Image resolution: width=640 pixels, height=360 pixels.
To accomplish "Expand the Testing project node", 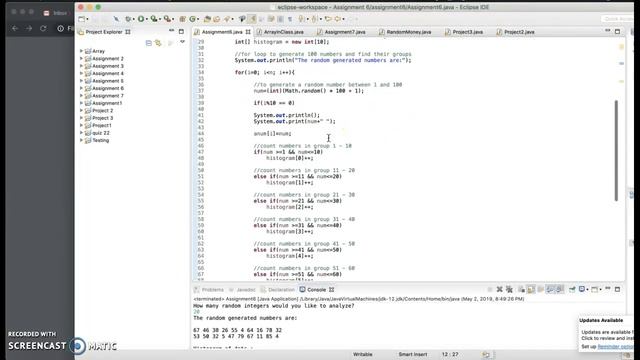I will coord(81,140).
